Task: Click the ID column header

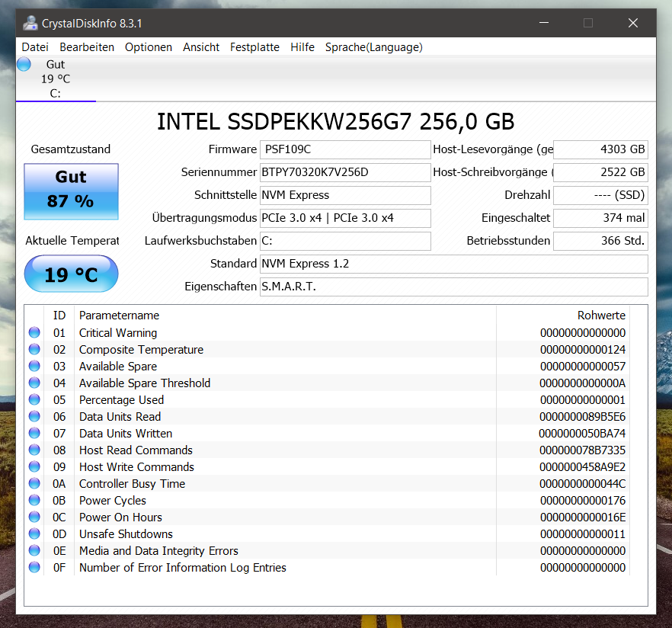Action: click(59, 316)
